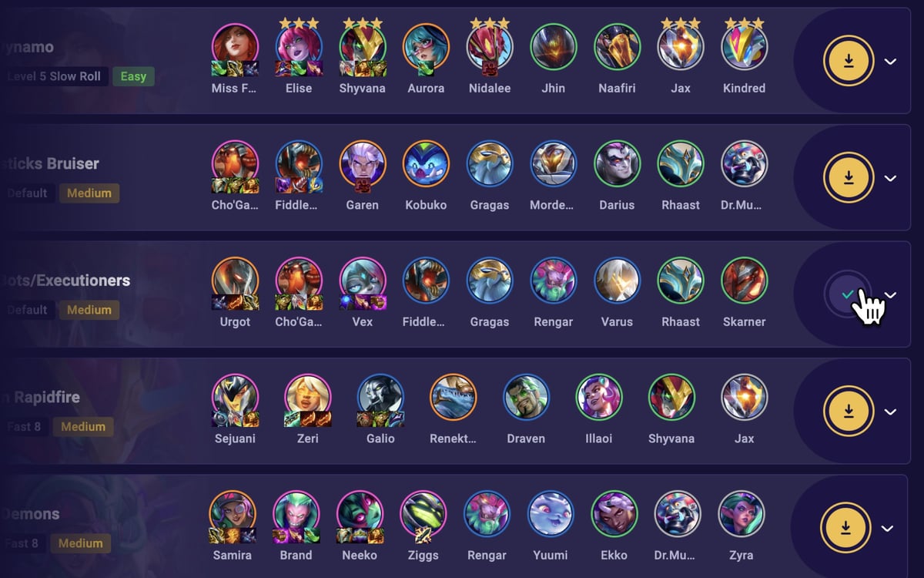Download the Demons team comp
The width and height of the screenshot is (924, 578).
coord(845,528)
